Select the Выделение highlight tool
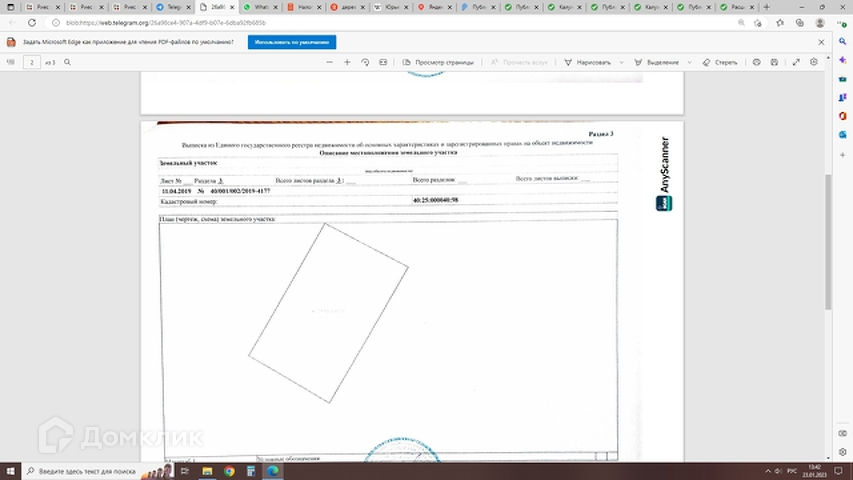The width and height of the screenshot is (853, 480). click(x=657, y=62)
